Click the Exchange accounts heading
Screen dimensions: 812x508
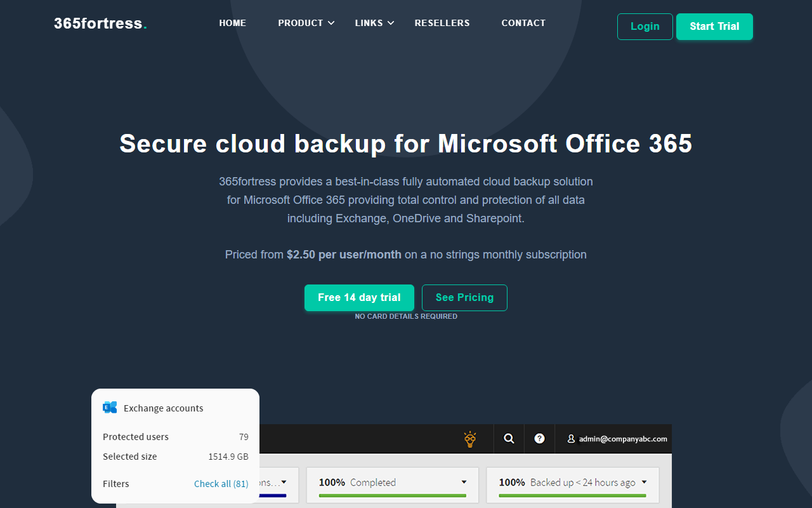tap(164, 408)
